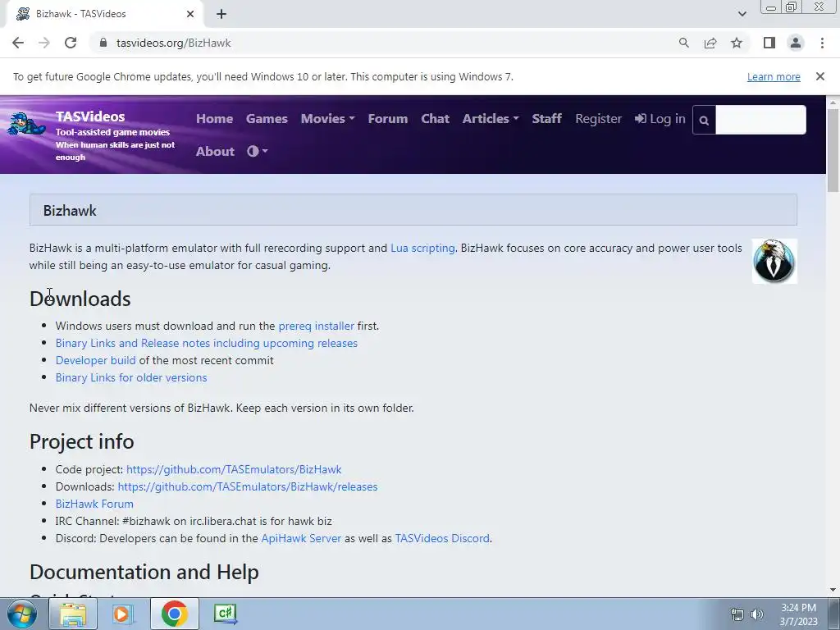
Task: Click the browser back arrow
Action: [x=18, y=43]
